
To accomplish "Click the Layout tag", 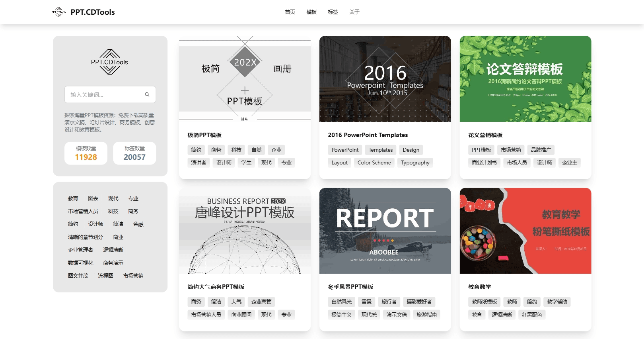I will [x=340, y=163].
